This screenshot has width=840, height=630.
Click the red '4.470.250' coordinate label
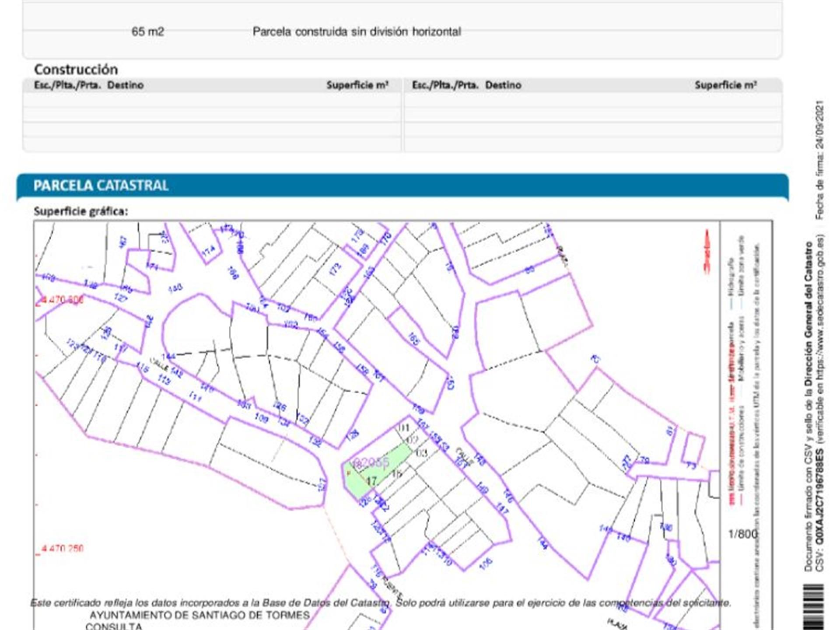(62, 549)
